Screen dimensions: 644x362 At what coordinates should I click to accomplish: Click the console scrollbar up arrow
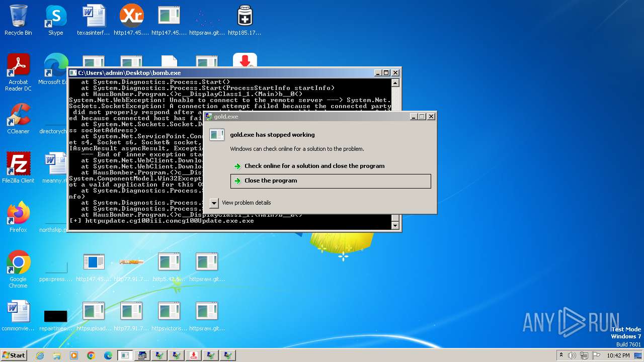[395, 83]
